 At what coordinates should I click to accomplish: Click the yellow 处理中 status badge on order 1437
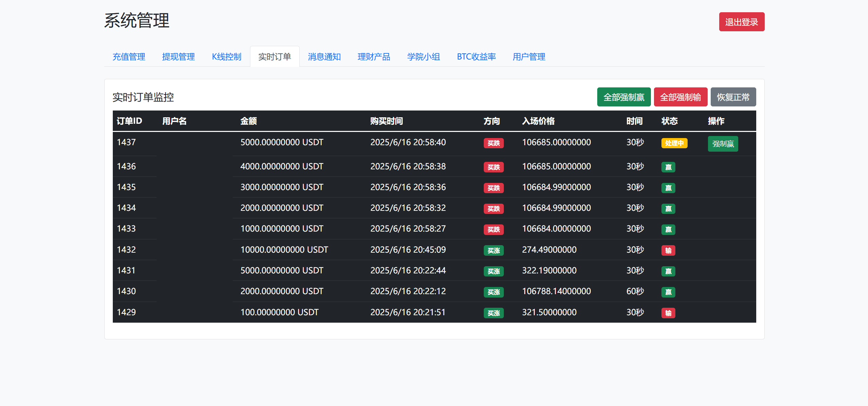point(674,143)
